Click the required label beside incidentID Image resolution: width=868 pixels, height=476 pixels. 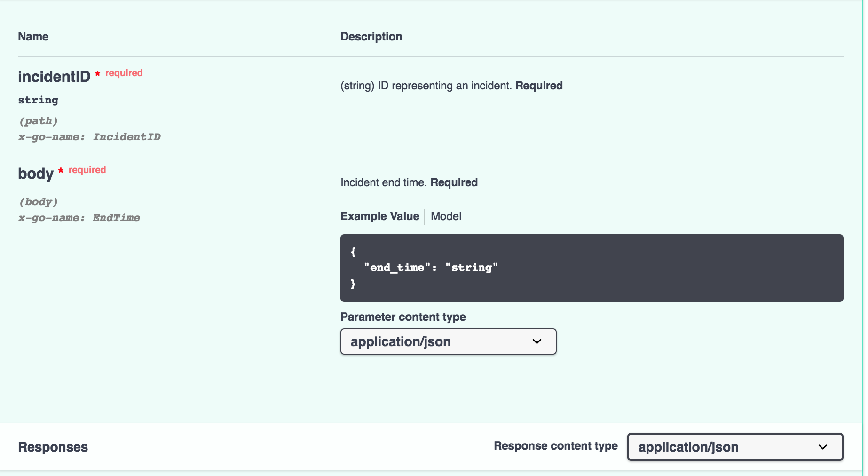point(124,73)
